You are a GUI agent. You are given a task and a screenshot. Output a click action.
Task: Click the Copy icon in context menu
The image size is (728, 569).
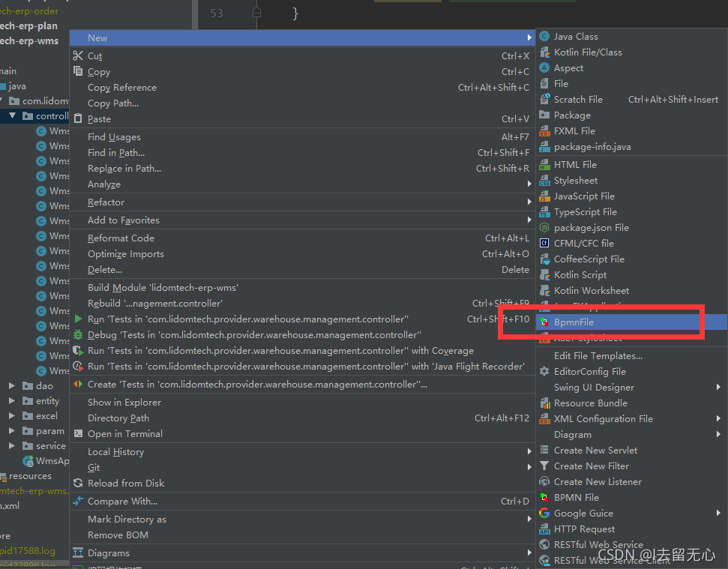pos(78,71)
